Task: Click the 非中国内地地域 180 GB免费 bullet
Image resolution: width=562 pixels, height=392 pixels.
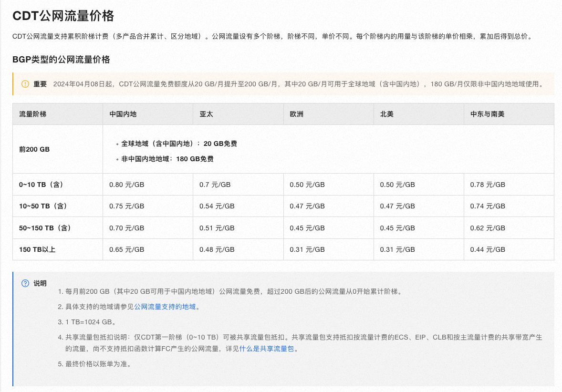Action: click(167, 159)
